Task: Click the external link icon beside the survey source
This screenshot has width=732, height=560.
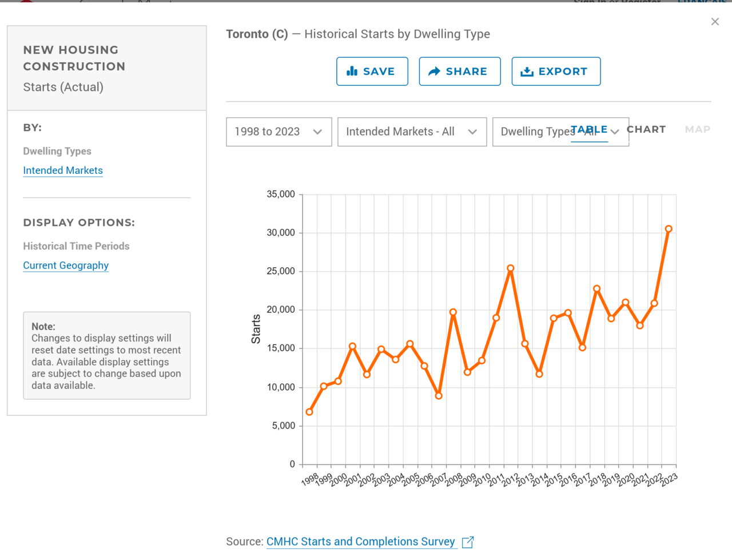Action: pyautogui.click(x=468, y=542)
